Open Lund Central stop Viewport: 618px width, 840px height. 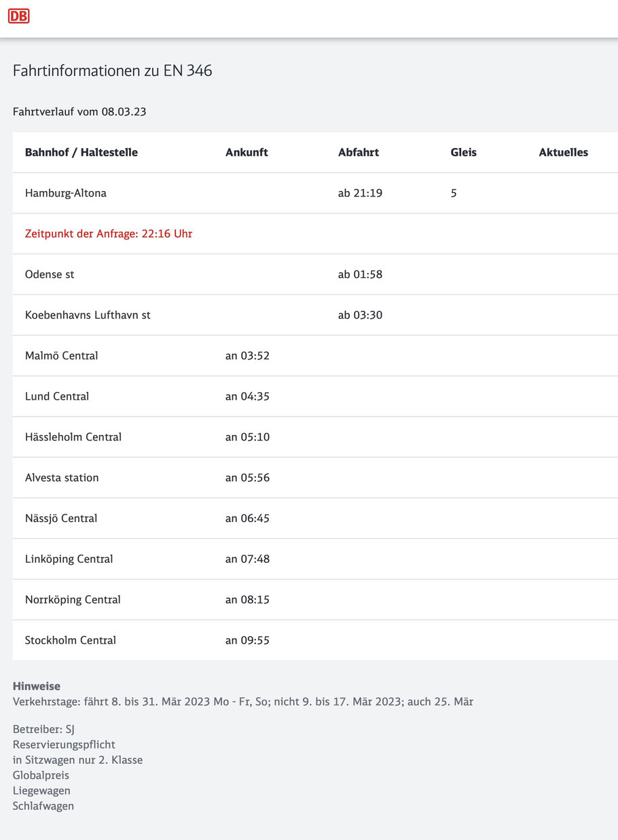point(57,396)
